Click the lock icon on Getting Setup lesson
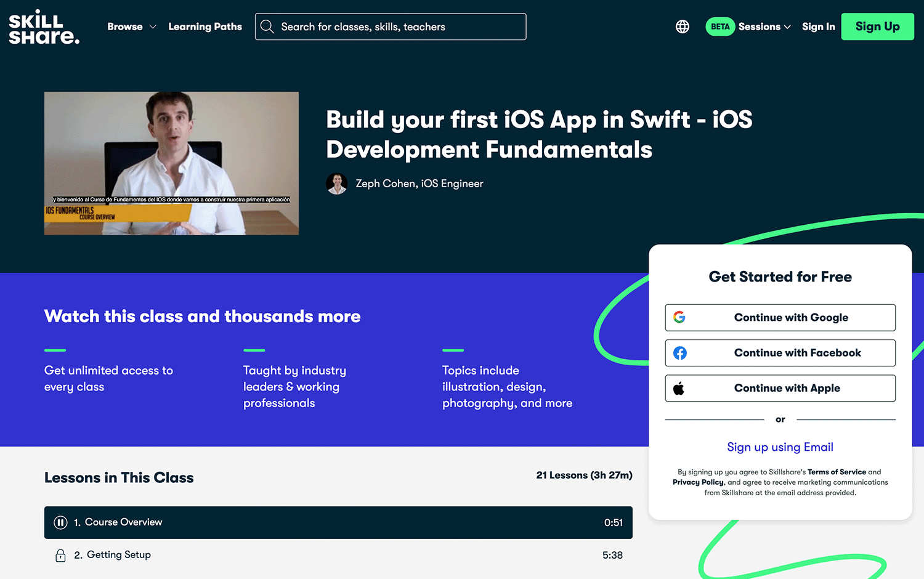The width and height of the screenshot is (924, 579). pos(60,555)
